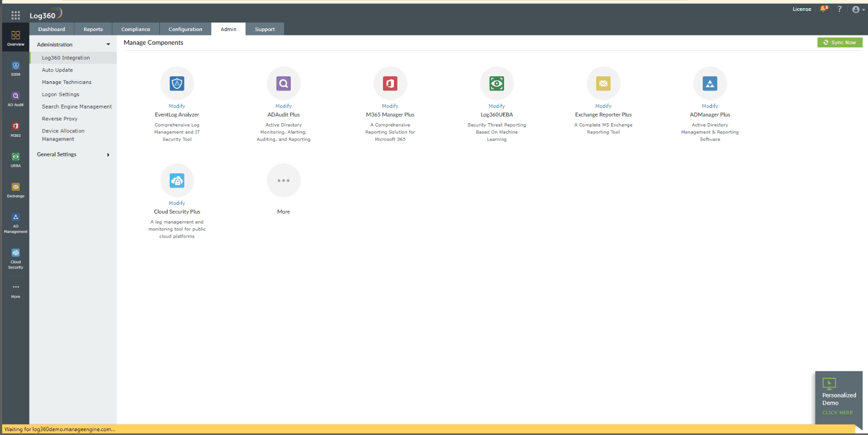Open the user account profile menu
The height and width of the screenshot is (435, 868).
[x=858, y=9]
